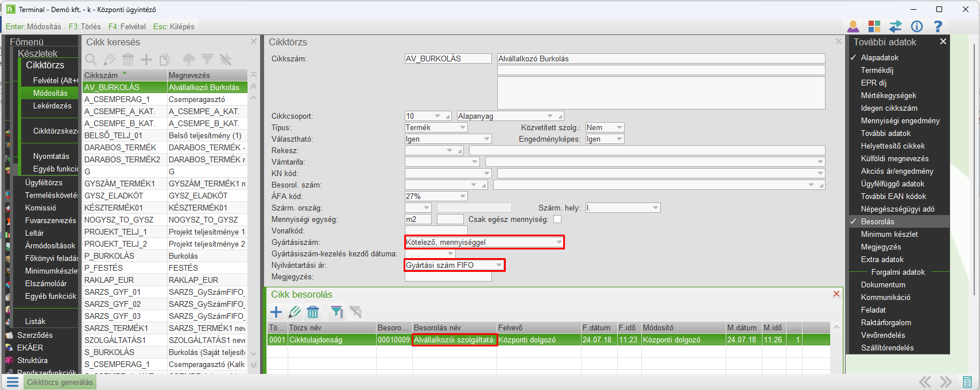The width and height of the screenshot is (980, 390).
Task: Click the pencil edit icon in Cikk keresés
Action: 110,59
